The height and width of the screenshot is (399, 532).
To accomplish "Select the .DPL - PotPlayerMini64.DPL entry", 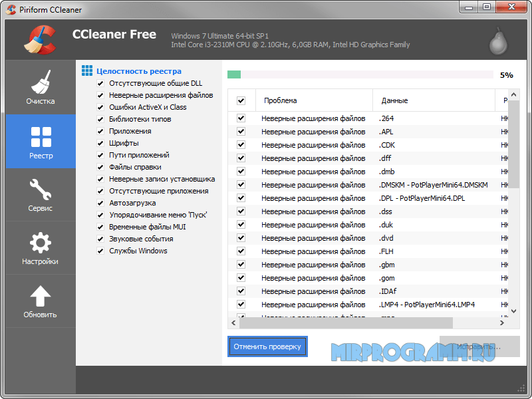I will click(x=422, y=198).
